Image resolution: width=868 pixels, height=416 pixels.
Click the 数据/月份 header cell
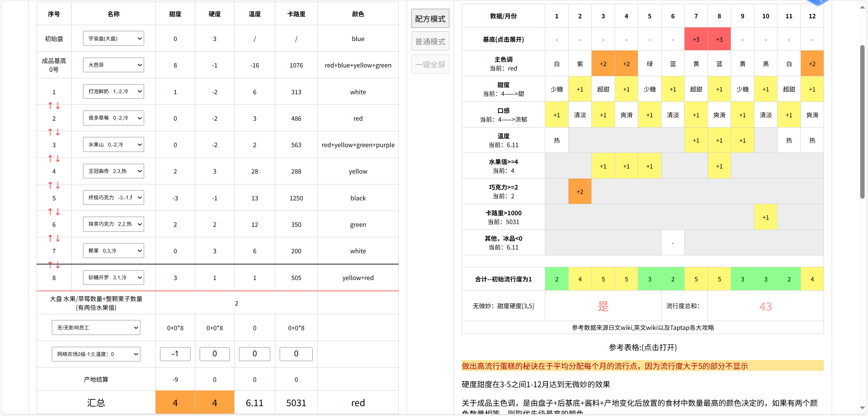click(x=504, y=16)
